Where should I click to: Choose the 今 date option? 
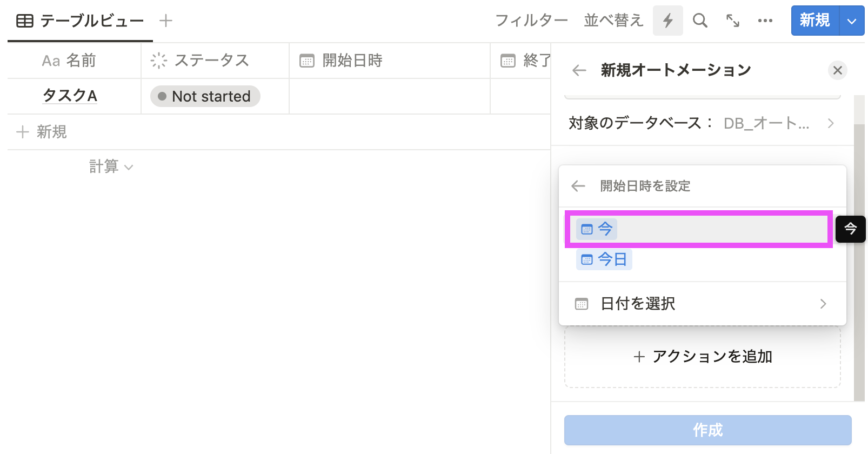click(x=699, y=229)
